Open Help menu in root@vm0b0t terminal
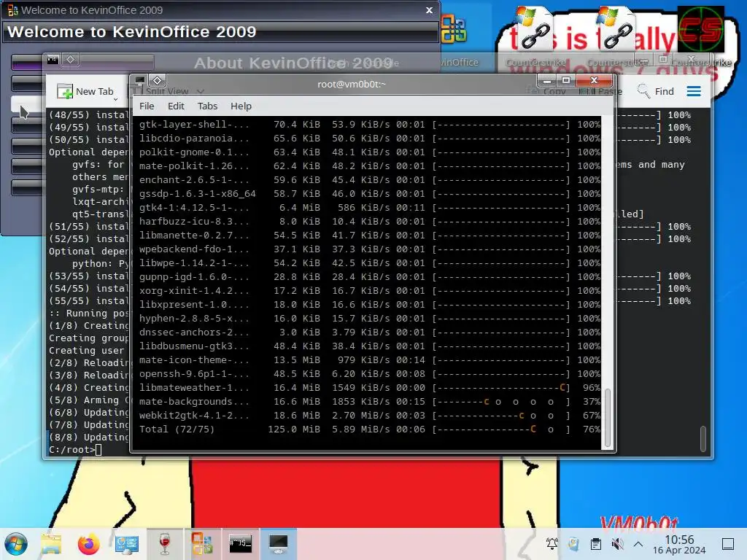Viewport: 747px width, 560px height. coord(241,106)
